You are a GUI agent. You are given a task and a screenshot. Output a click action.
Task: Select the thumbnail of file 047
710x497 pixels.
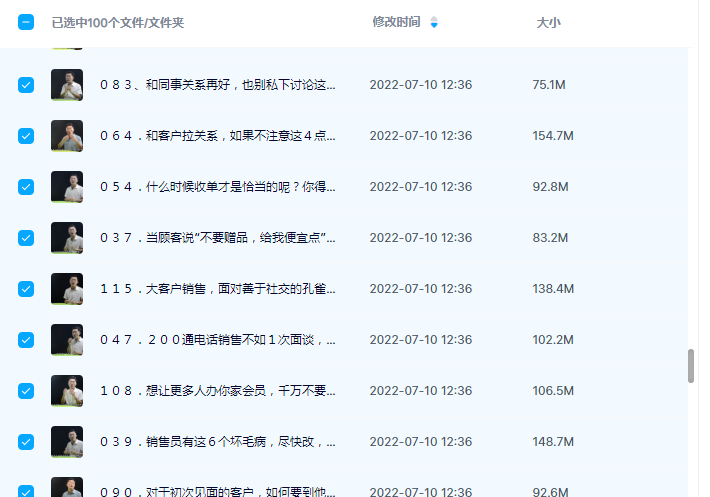coord(67,340)
